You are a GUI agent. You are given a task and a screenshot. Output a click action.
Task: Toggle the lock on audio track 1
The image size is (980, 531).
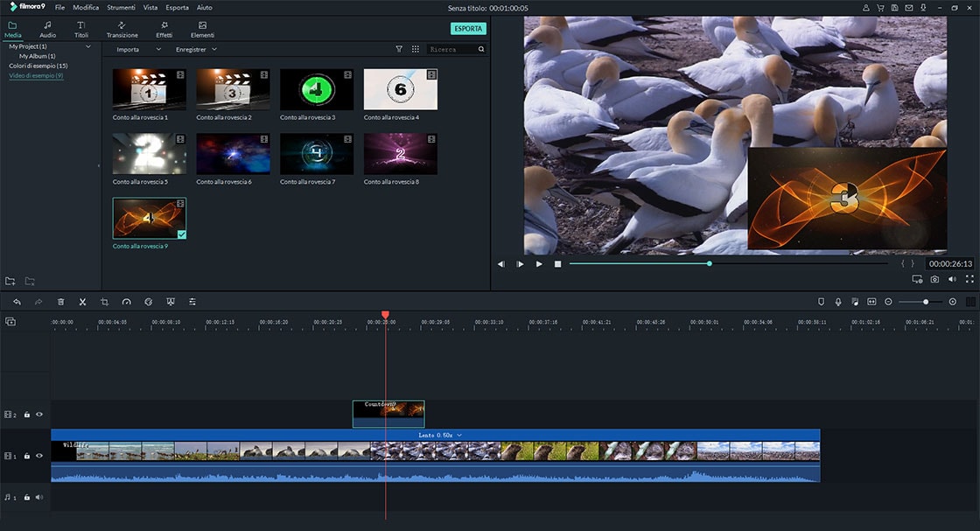click(27, 497)
